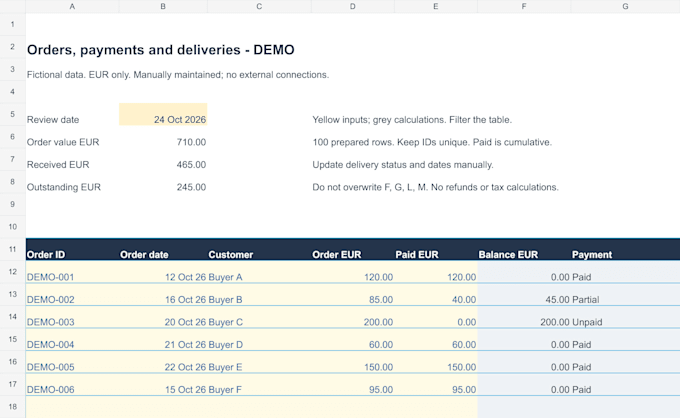The height and width of the screenshot is (418, 680).
Task: Click balance 45.00 for DEMO-002
Action: (x=557, y=300)
